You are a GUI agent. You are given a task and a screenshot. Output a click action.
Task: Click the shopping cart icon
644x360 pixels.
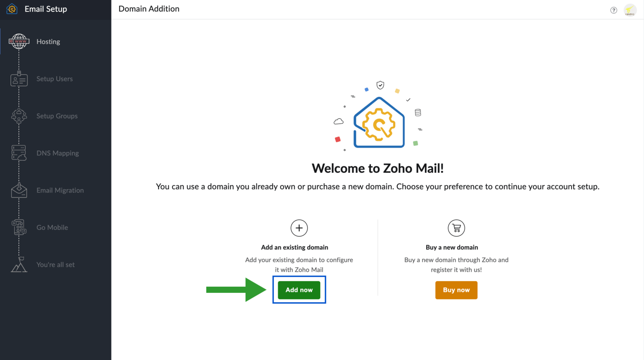pyautogui.click(x=456, y=228)
